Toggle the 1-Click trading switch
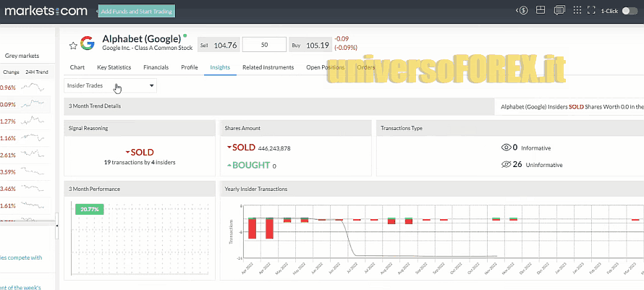The height and width of the screenshot is (290, 644). (x=630, y=11)
